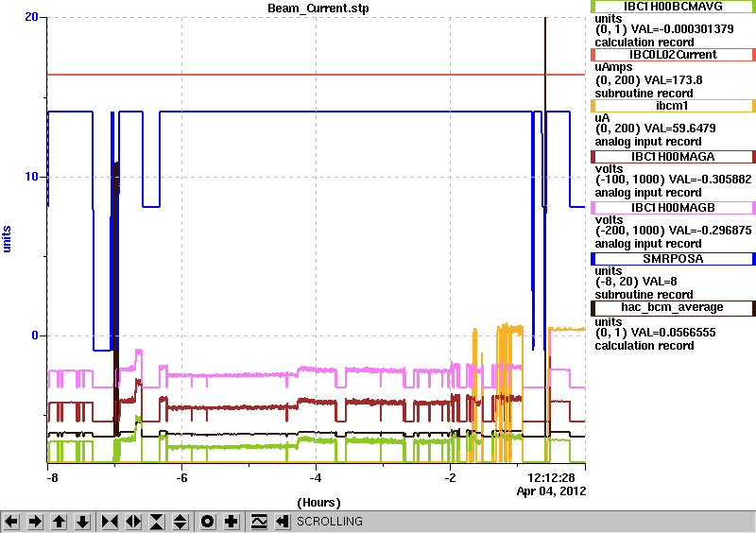Select the hac_bcm_average curve in the legend
Image resolution: width=756 pixels, height=533 pixels.
point(673,307)
